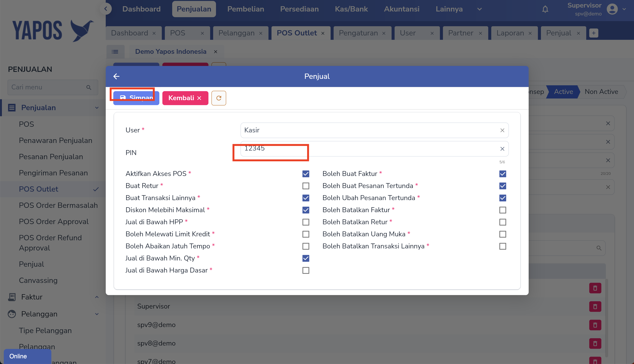
Task: Open the Akuntansi top menu
Action: tap(402, 9)
